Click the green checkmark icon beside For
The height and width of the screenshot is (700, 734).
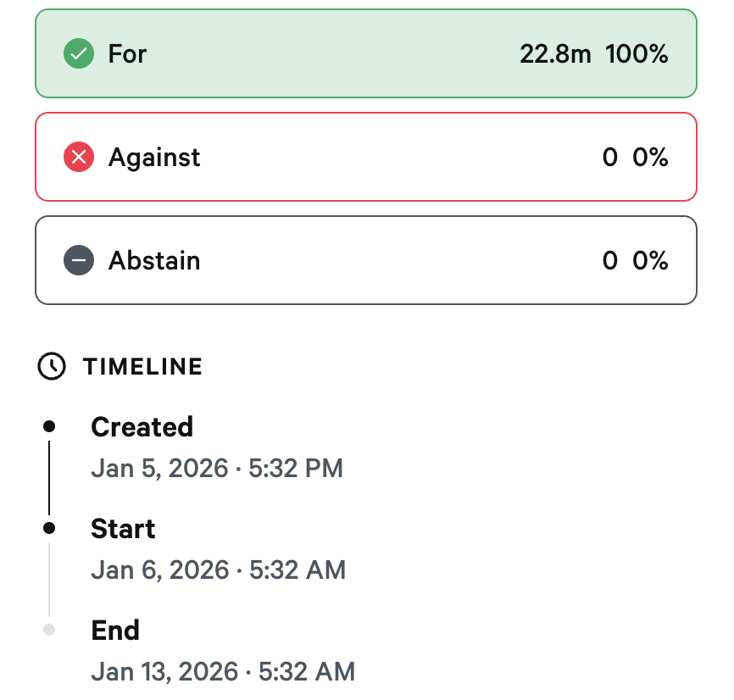click(x=79, y=54)
